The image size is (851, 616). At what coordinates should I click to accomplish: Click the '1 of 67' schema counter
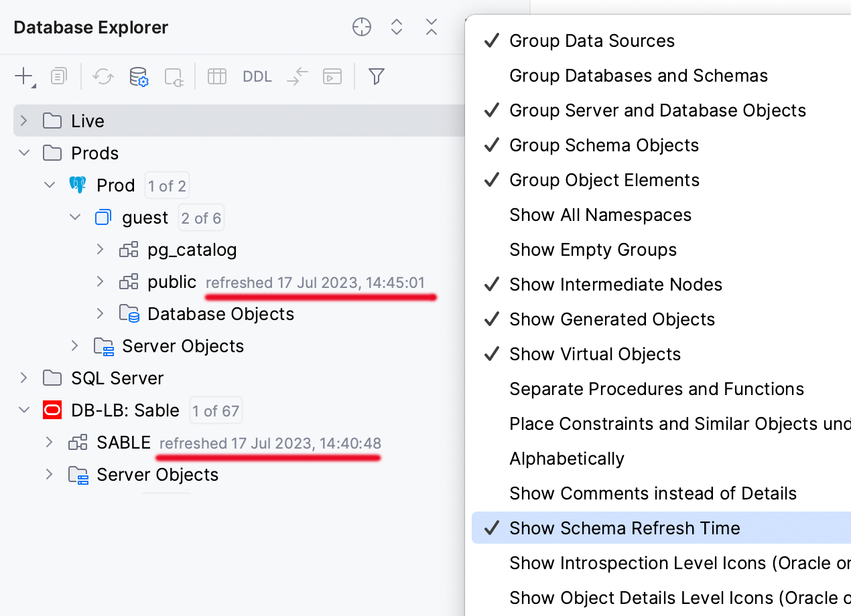point(216,411)
